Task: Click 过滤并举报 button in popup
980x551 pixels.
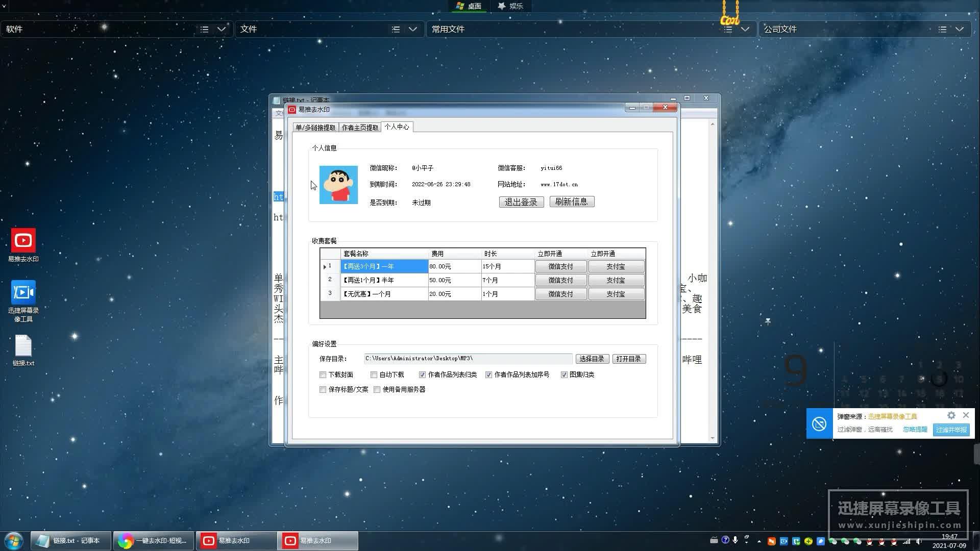Action: click(951, 430)
